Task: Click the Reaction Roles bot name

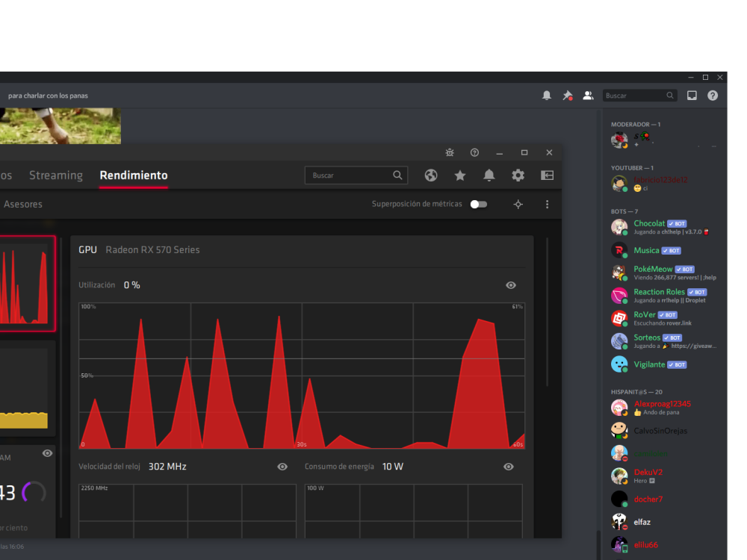Action: [659, 292]
